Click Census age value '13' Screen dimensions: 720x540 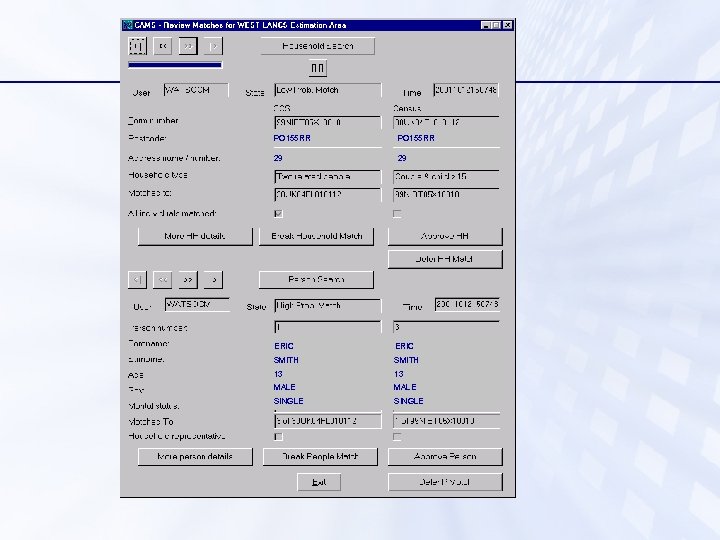pyautogui.click(x=399, y=374)
